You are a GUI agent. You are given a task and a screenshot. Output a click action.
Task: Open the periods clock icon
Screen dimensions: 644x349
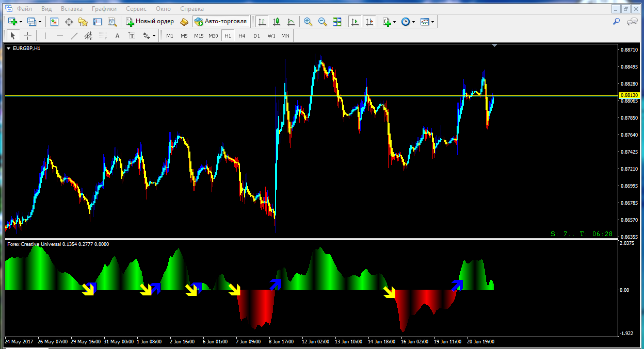406,22
